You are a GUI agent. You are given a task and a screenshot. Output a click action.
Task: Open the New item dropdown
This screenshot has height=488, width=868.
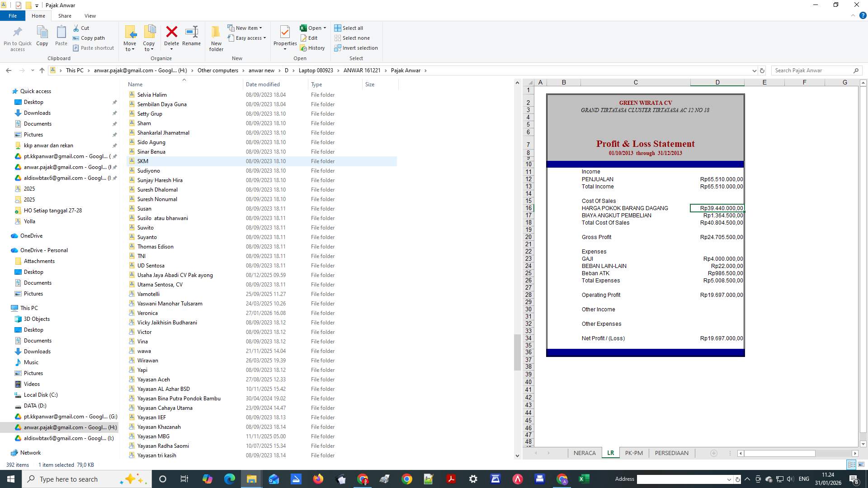pos(245,28)
